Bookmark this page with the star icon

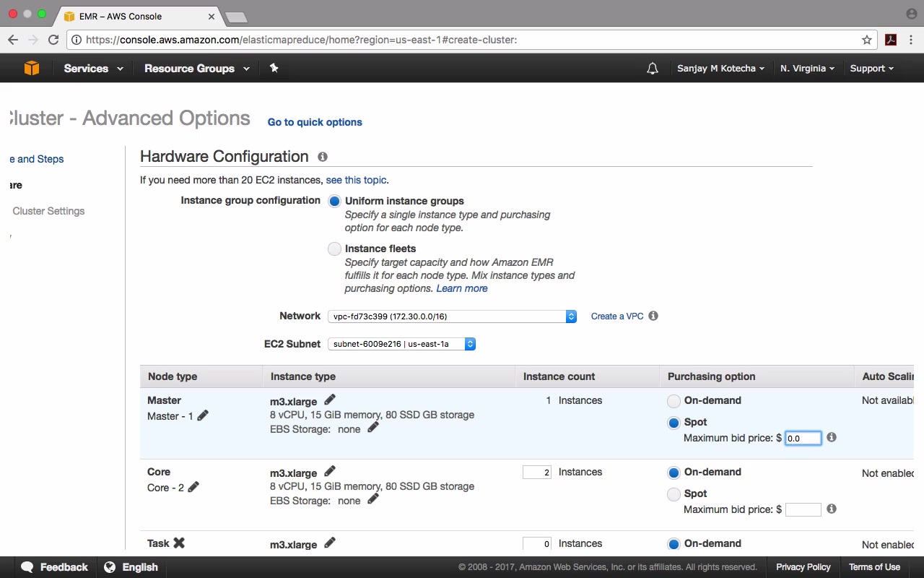coord(867,40)
